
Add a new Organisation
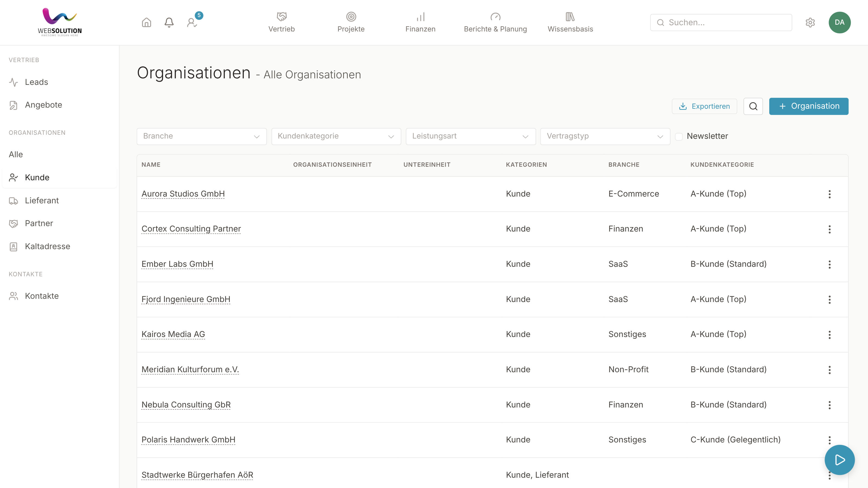[809, 107]
